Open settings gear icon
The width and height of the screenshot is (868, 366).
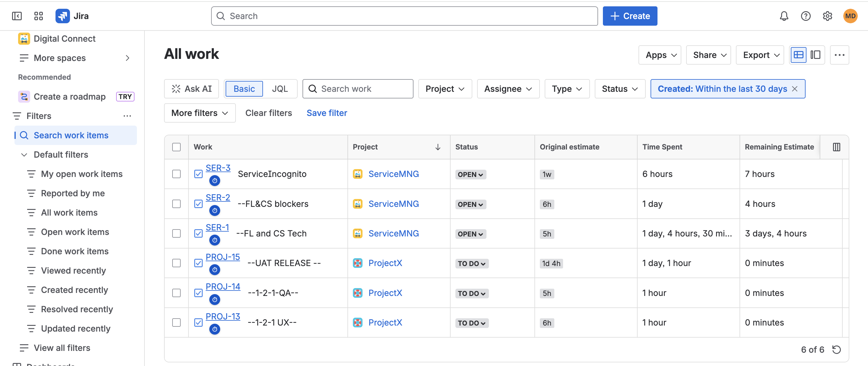tap(827, 16)
